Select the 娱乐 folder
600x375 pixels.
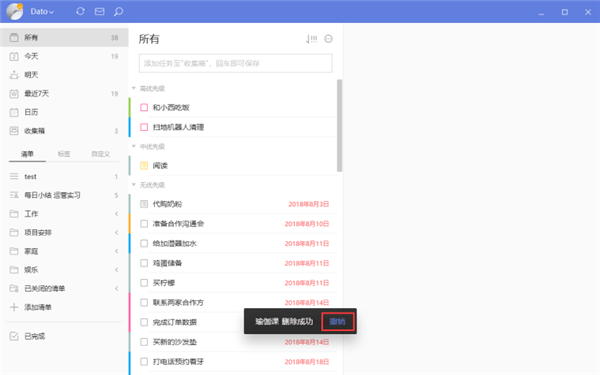64,270
